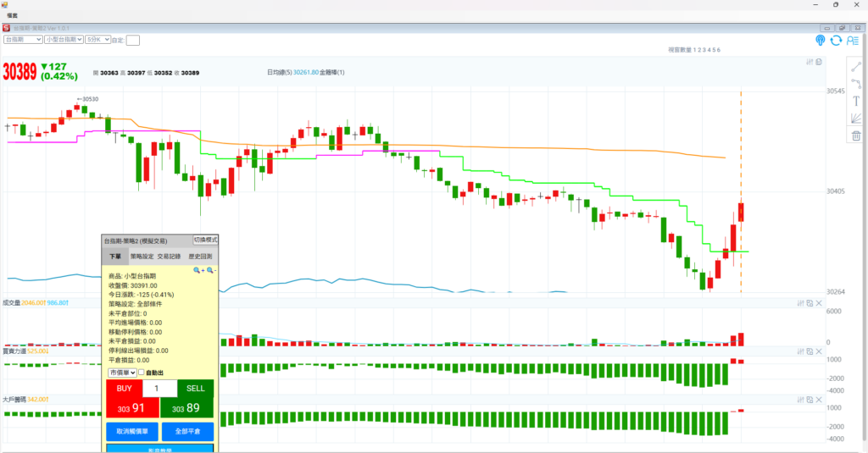Enable the 自動出 checkbox
The image size is (868, 453).
tap(142, 373)
